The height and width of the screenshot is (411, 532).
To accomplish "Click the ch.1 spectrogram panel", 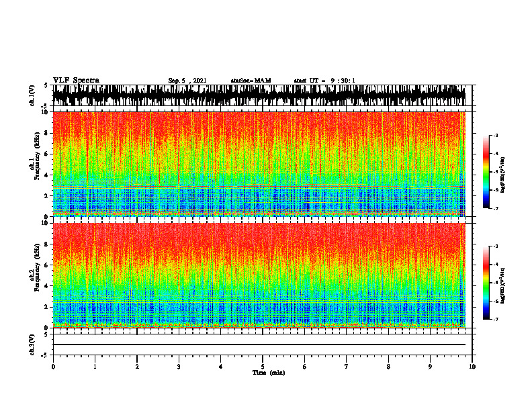I will 259,164.
